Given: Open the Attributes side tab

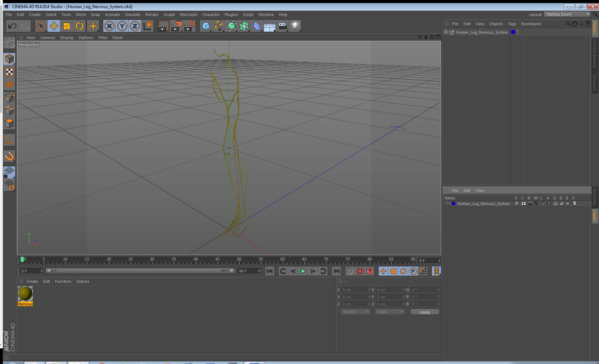Looking at the screenshot, I should pyautogui.click(x=595, y=197).
